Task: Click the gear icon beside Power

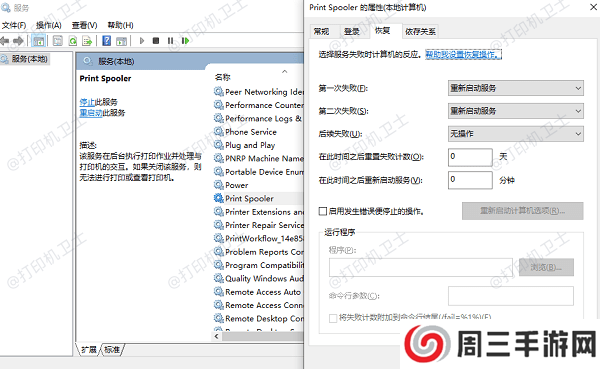Action: [218, 185]
